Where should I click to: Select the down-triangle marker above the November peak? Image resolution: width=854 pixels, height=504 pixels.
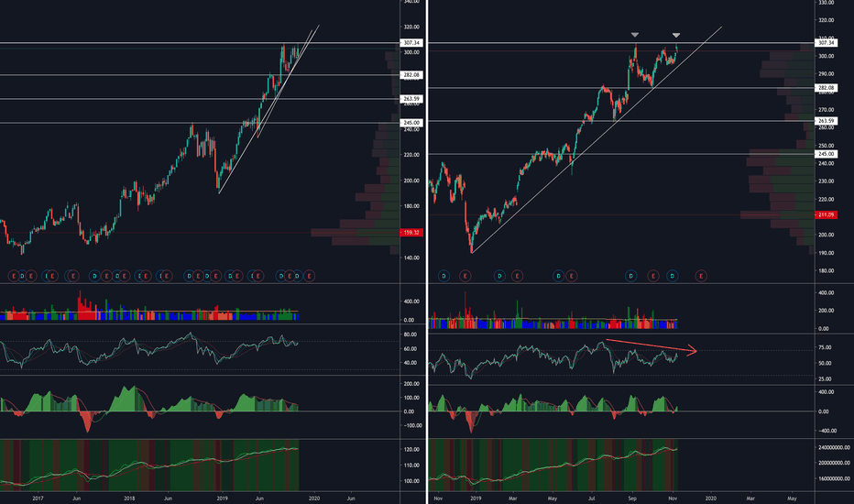(x=676, y=35)
